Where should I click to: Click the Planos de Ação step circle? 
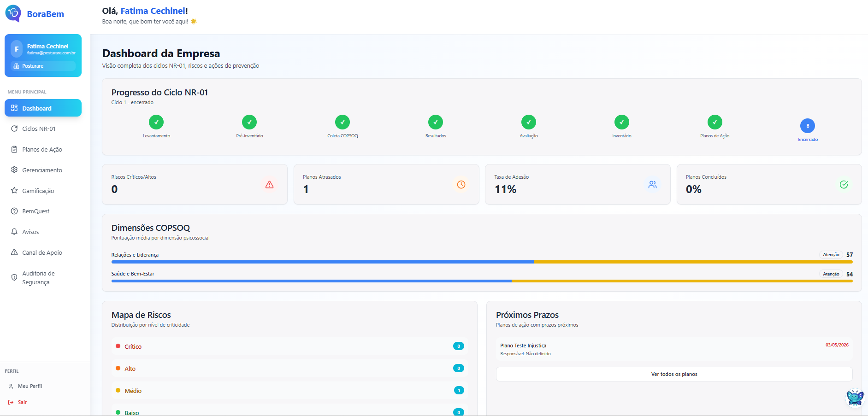715,122
